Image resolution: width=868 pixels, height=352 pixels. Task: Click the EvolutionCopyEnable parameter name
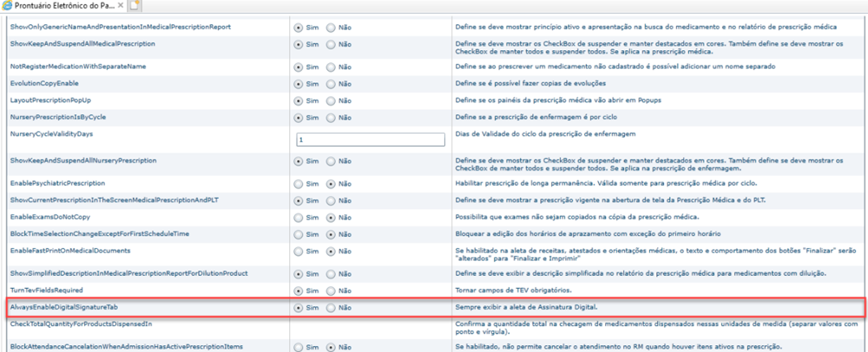click(x=44, y=83)
